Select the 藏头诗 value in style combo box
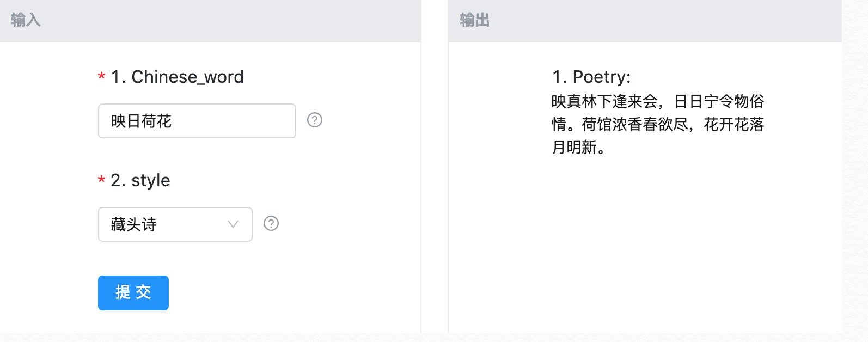The width and height of the screenshot is (868, 342). coord(134,224)
